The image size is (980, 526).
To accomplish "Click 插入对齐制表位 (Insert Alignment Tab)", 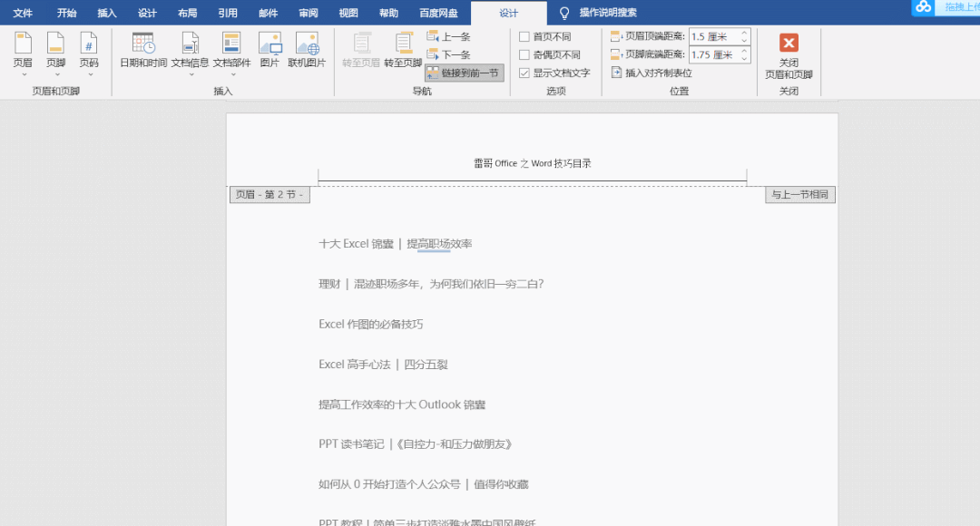I will tap(652, 73).
